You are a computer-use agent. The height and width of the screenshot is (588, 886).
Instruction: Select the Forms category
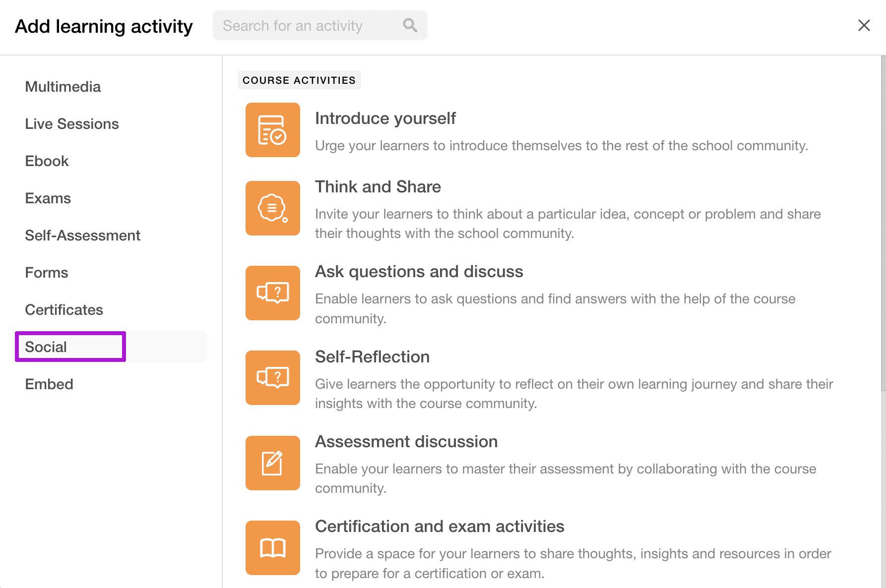tap(46, 272)
